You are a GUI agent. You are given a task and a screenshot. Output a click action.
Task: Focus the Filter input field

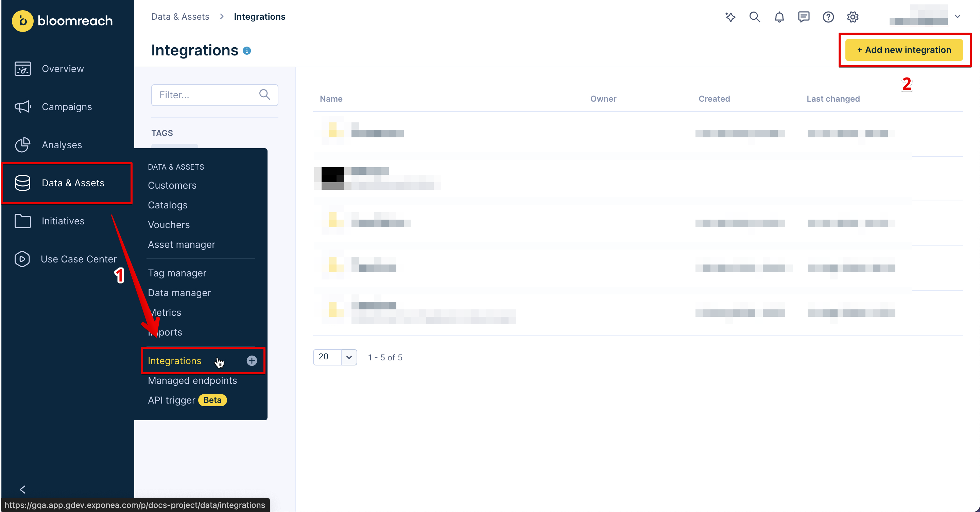tap(214, 95)
